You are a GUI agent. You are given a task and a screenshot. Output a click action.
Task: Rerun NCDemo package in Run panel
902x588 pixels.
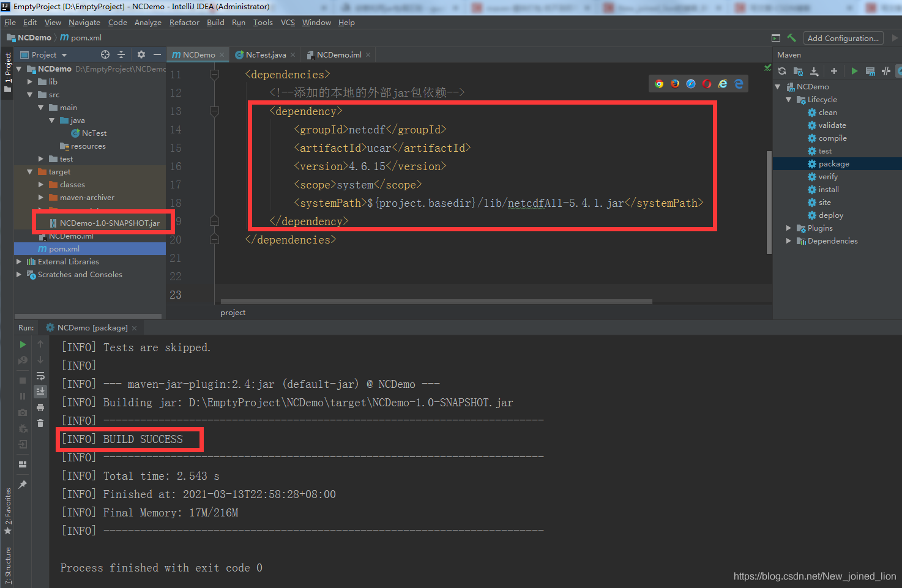[23, 344]
